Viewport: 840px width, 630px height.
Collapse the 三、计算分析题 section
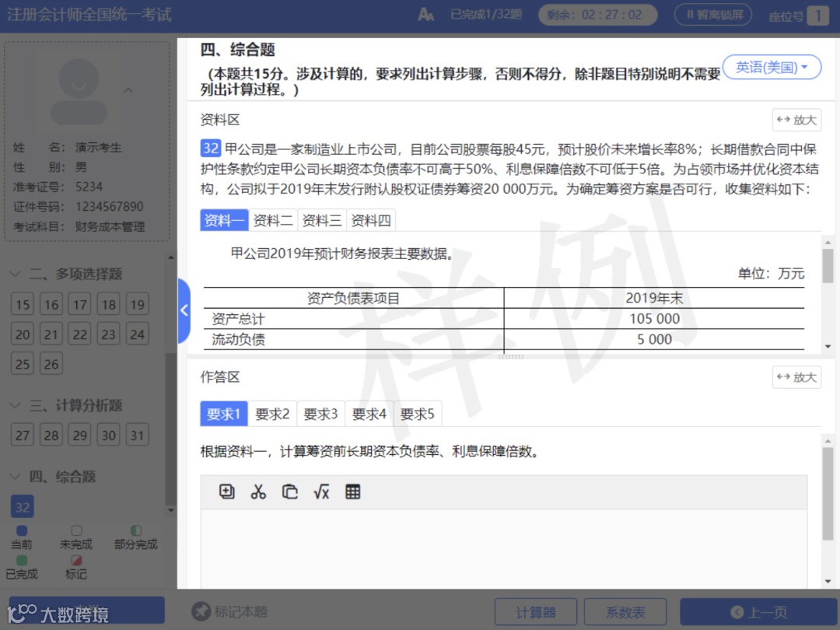(x=16, y=405)
